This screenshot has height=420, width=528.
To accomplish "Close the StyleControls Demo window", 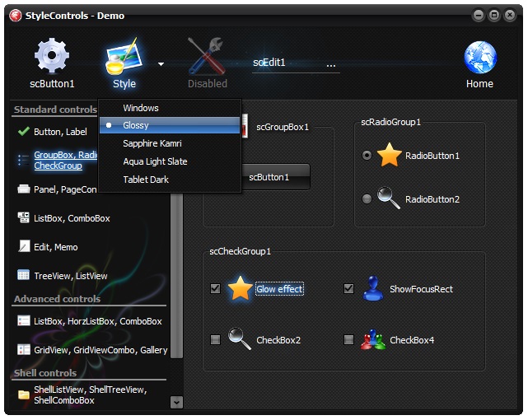I will coord(510,15).
